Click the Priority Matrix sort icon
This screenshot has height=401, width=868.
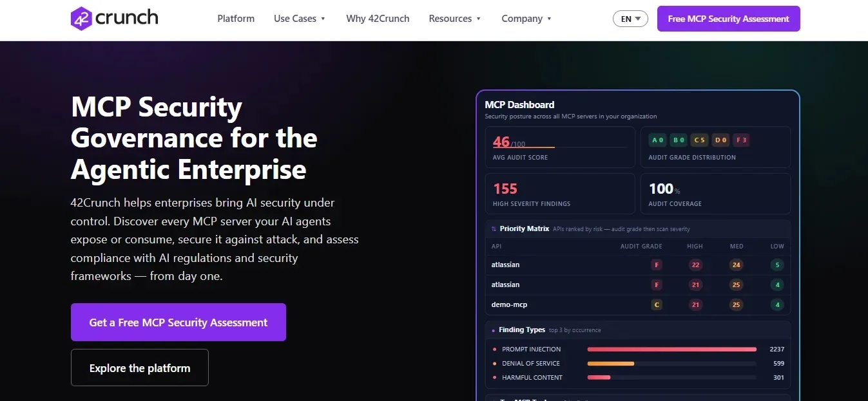494,228
